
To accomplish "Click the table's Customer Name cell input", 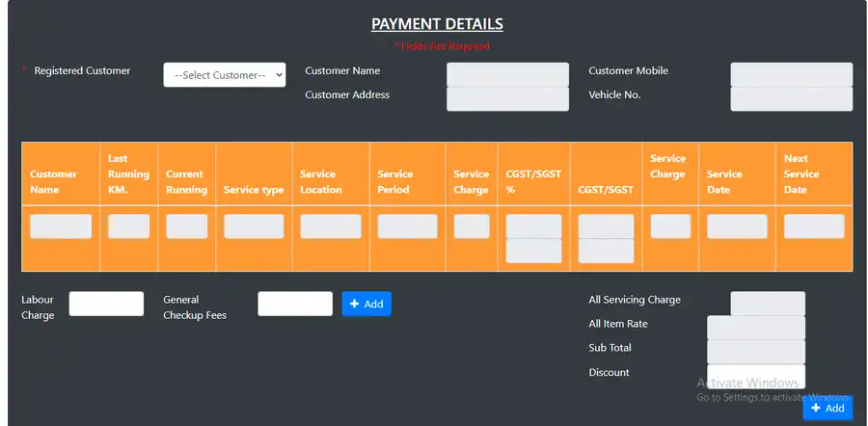I will click(x=61, y=226).
